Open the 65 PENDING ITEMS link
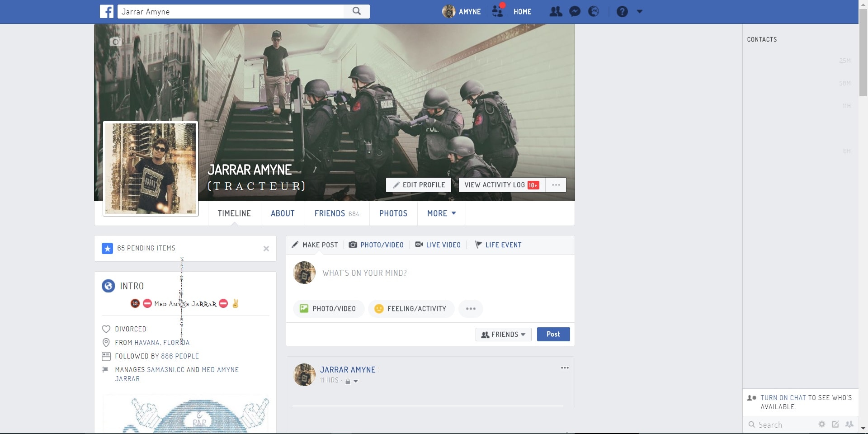 [146, 248]
